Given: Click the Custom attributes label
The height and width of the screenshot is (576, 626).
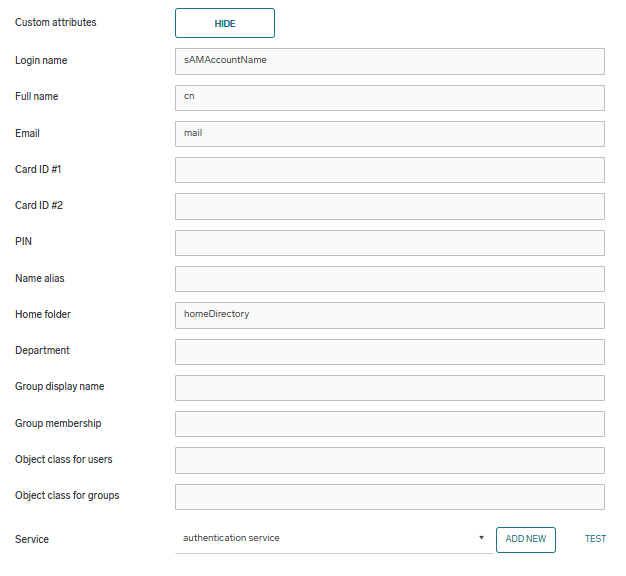Looking at the screenshot, I should (x=56, y=22).
